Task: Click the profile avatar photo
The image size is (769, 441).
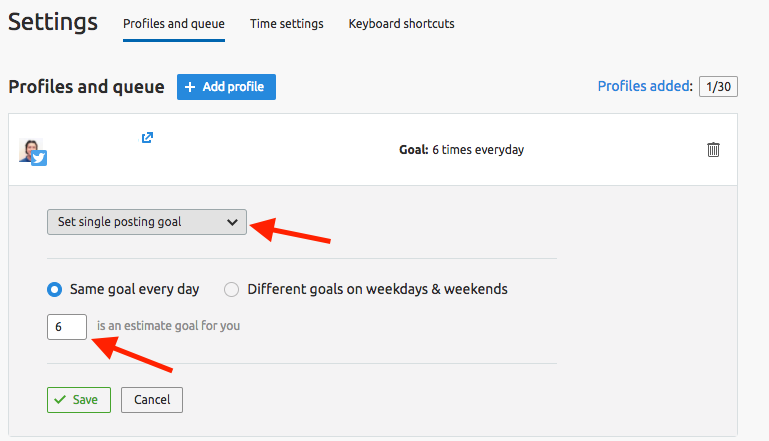Action: pos(30,149)
